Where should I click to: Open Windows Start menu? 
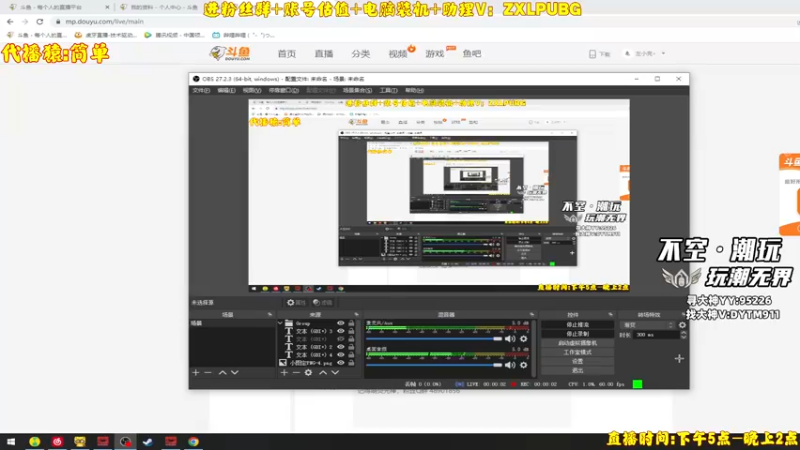(x=11, y=441)
